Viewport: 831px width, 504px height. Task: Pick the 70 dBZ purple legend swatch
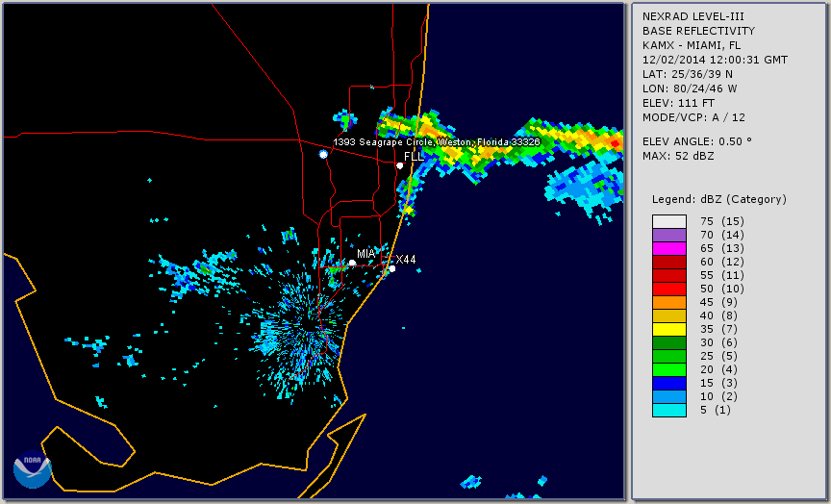[669, 235]
